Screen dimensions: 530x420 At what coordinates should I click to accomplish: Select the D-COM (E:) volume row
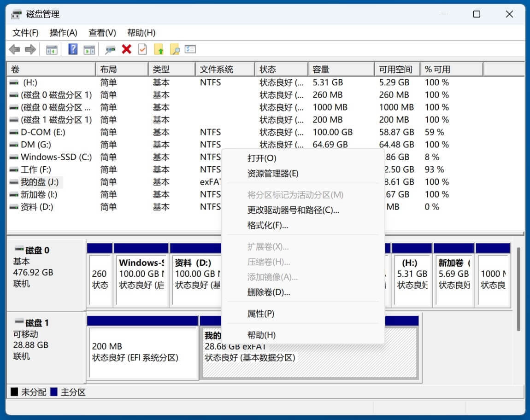(x=43, y=132)
